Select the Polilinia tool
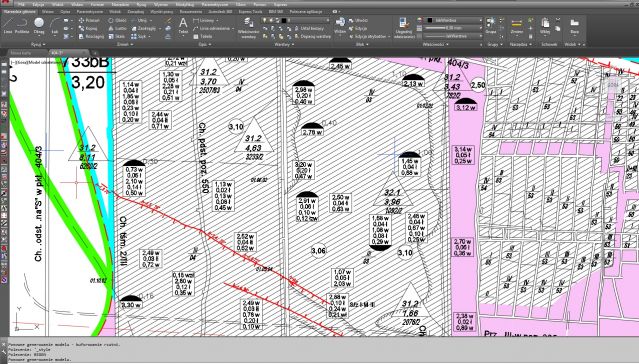Image resolution: width=639 pixels, height=364 pixels. (x=22, y=26)
